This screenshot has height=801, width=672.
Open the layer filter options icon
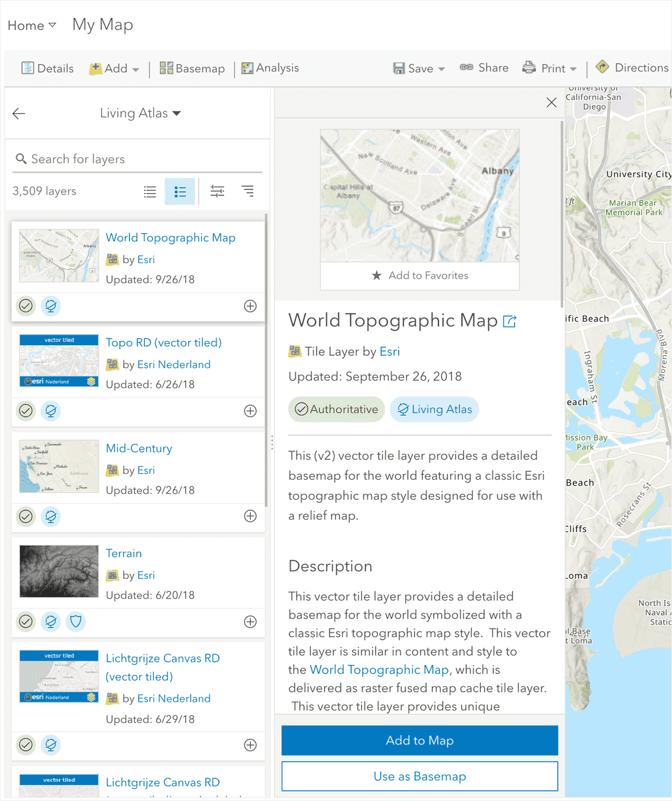(217, 191)
